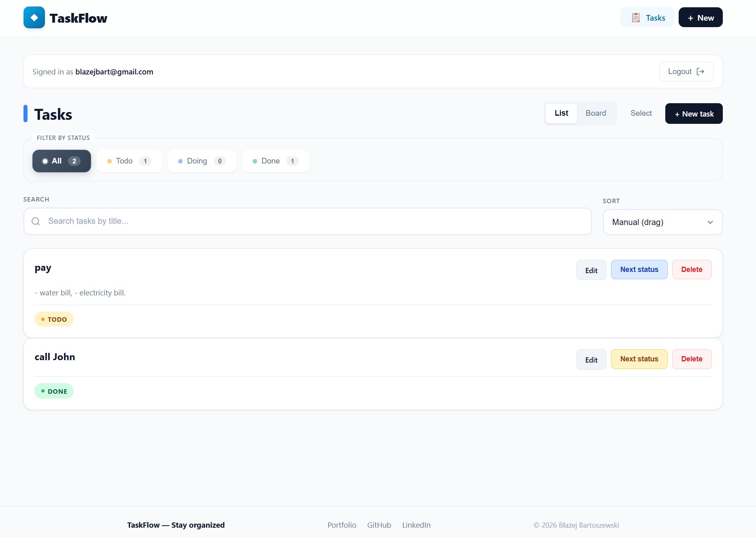Viewport: 756px width, 537px height.
Task: Open the Manual (drag) sort dropdown
Action: point(662,222)
